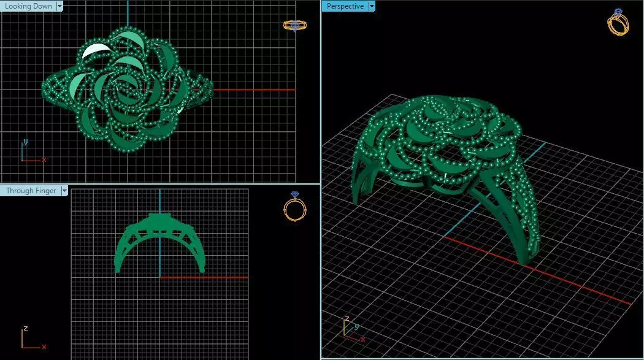Open the Perspective viewport dropdown arrow
This screenshot has width=644, height=360.
[372, 6]
